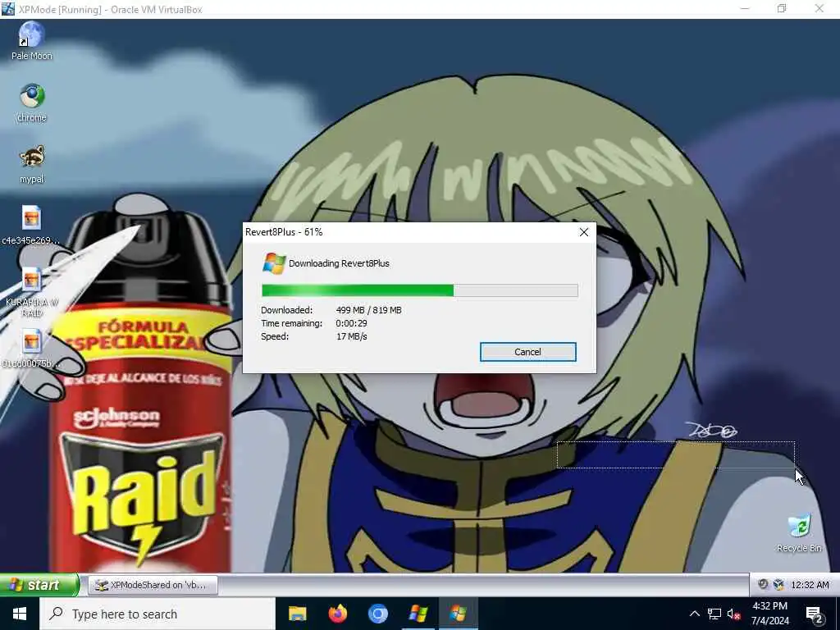Select the chrome desktop icon
The image size is (840, 630).
32,103
